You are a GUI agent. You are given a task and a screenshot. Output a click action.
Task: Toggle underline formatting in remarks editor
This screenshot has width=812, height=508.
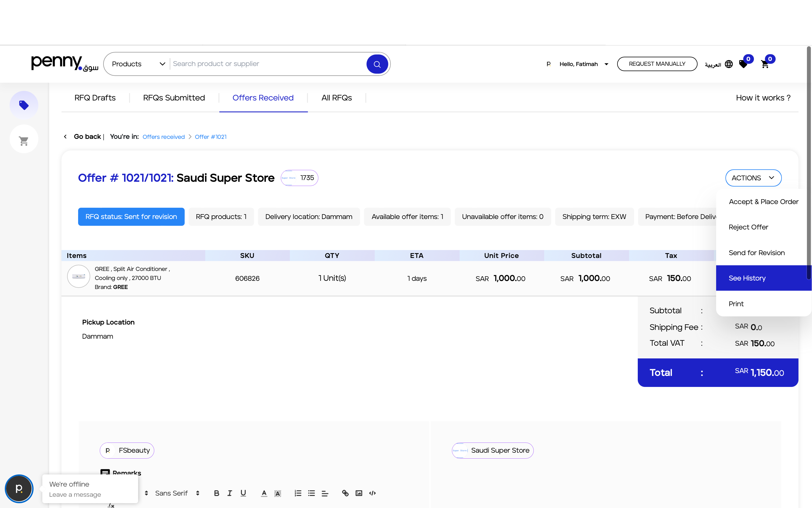pyautogui.click(x=243, y=493)
